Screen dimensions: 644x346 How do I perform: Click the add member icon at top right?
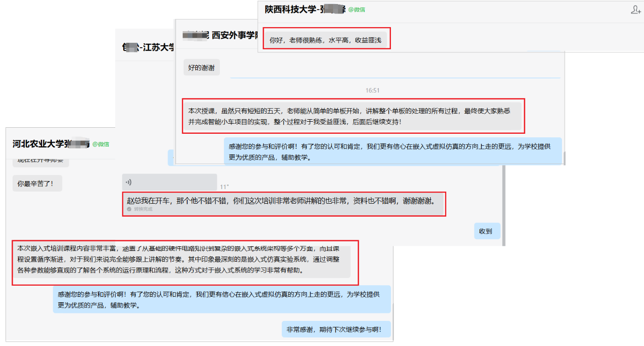635,10
